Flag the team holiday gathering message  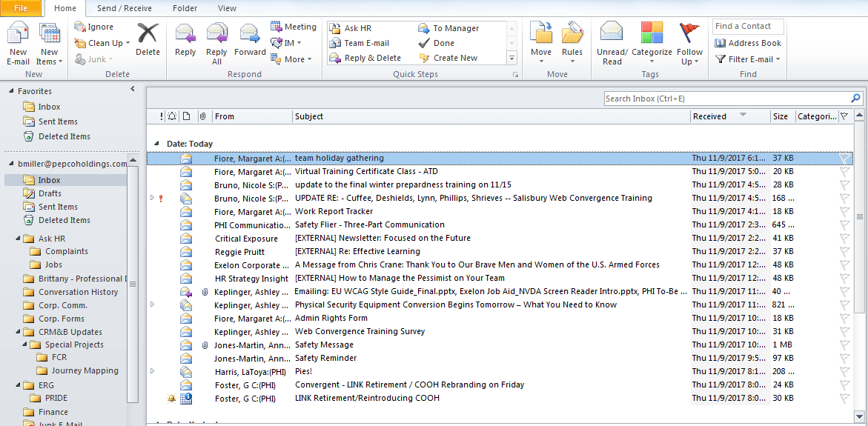[x=844, y=159]
